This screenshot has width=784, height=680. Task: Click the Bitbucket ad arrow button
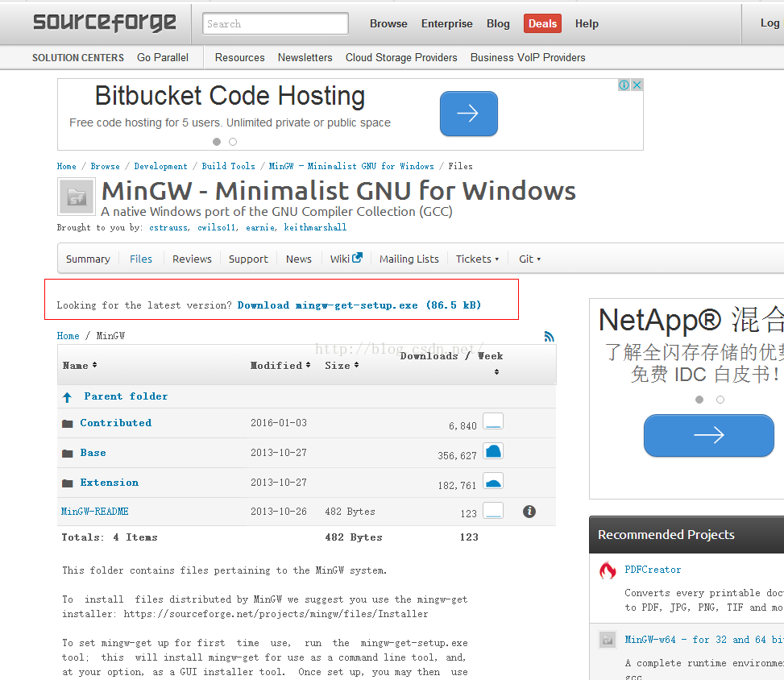[469, 114]
